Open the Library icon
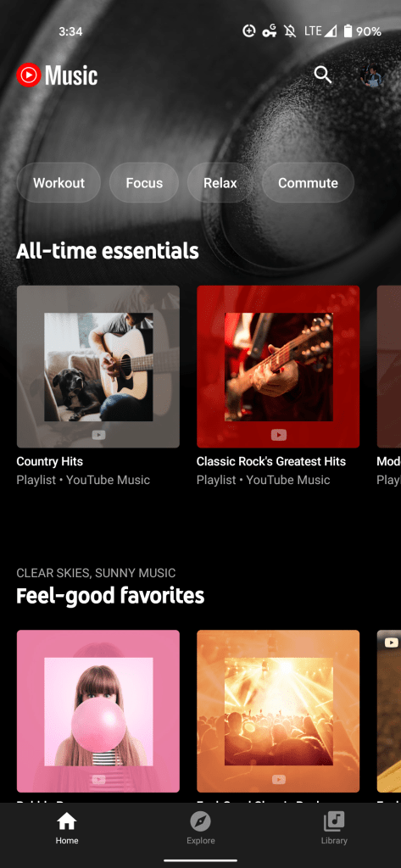Viewport: 401px width, 868px height. [334, 821]
